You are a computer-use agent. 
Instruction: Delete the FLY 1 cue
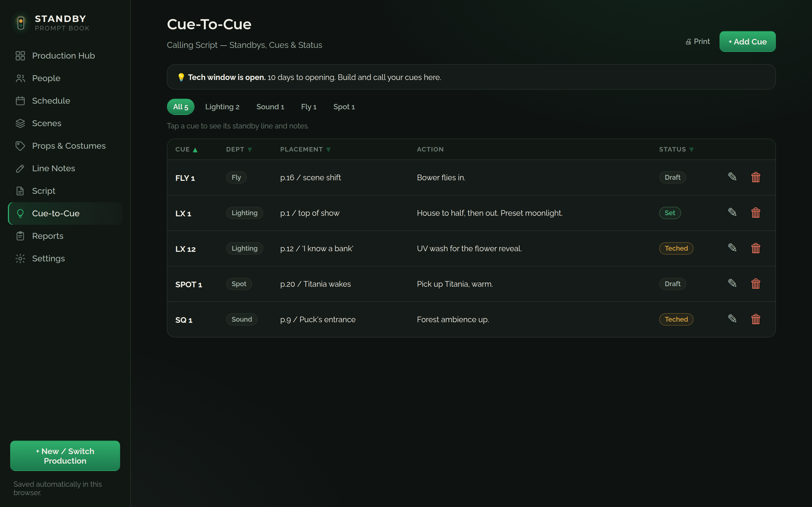pos(756,177)
